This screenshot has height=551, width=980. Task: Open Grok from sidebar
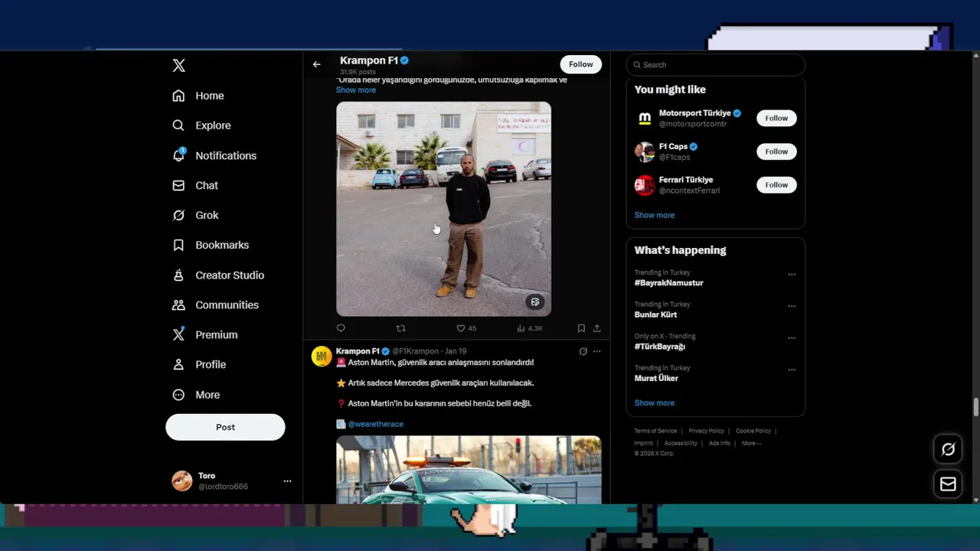(x=195, y=215)
